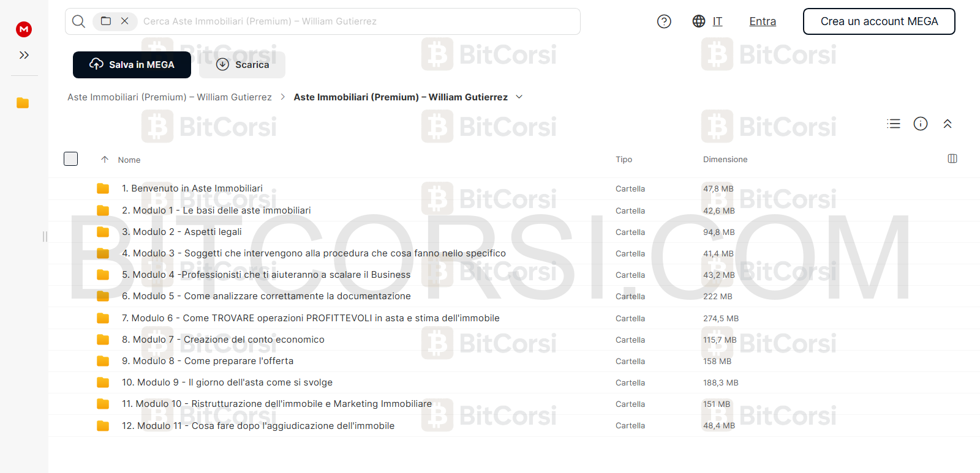Open the help question mark icon
This screenshot has width=980, height=473.
pos(664,21)
